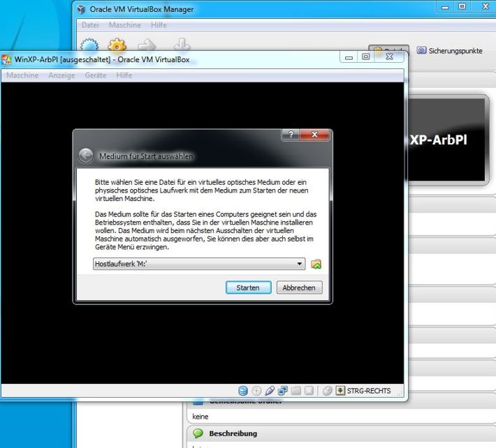Open Hilfe menu in VM window

(x=124, y=75)
